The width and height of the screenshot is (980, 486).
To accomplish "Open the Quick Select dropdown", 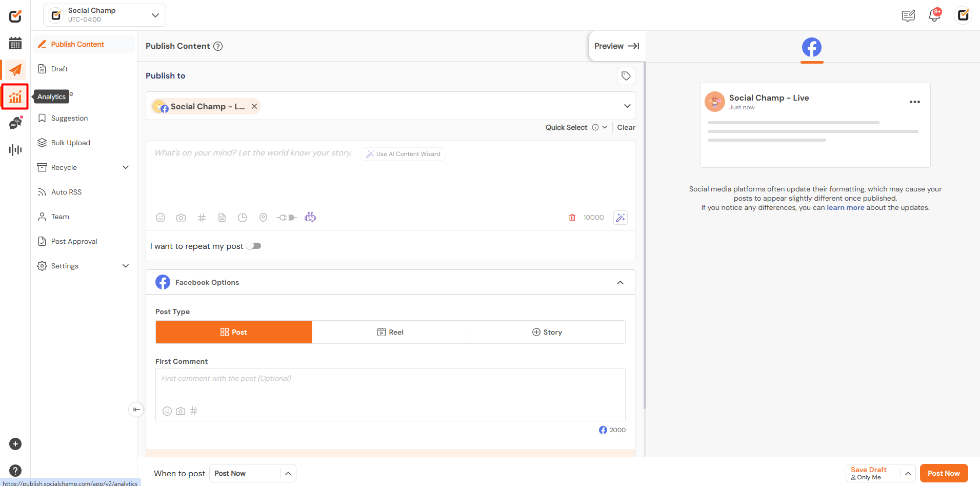I will 576,127.
